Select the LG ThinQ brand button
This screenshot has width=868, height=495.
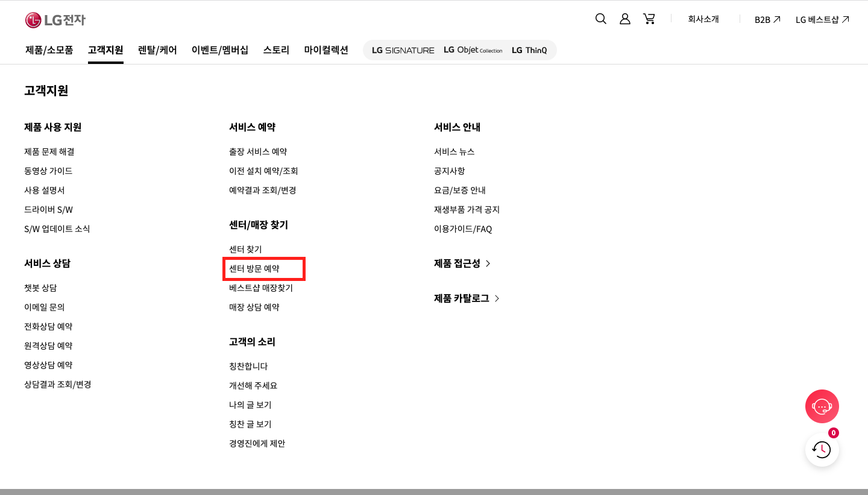(x=530, y=50)
